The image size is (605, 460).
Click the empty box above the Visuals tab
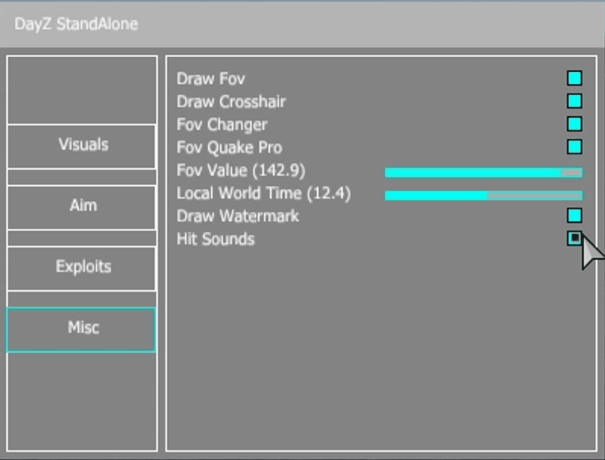click(82, 90)
